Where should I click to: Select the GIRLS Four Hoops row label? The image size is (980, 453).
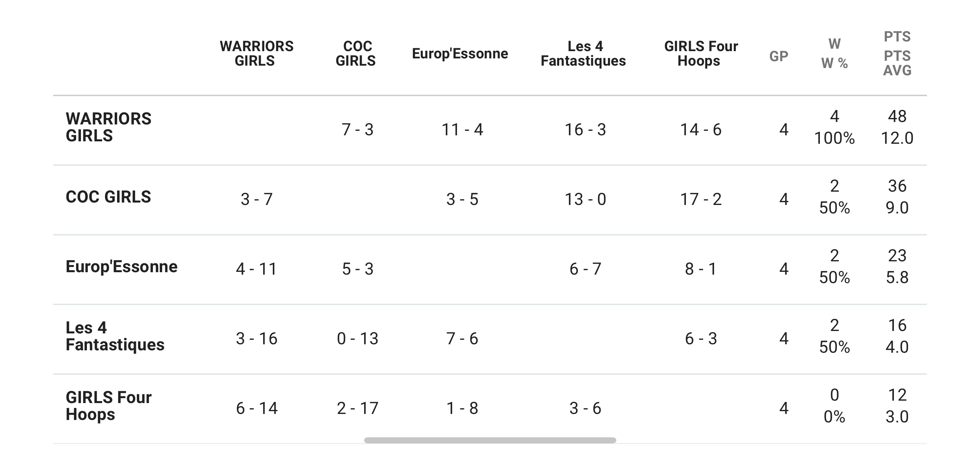point(109,406)
